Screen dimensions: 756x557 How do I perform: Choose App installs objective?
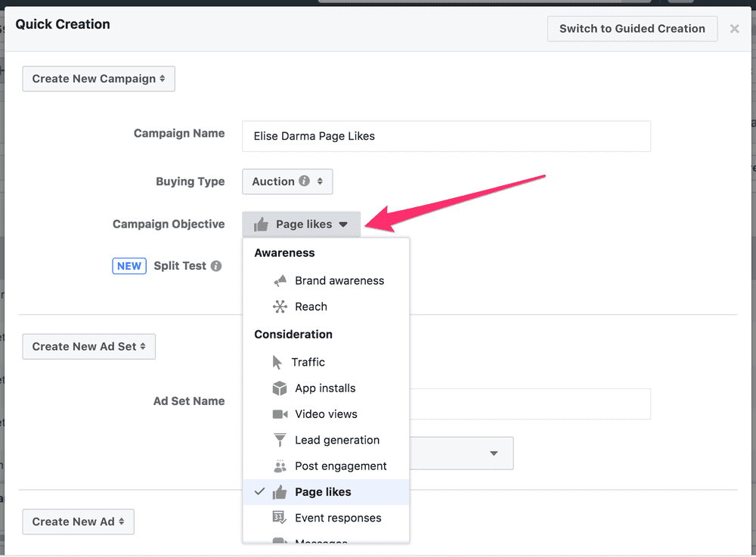[326, 388]
